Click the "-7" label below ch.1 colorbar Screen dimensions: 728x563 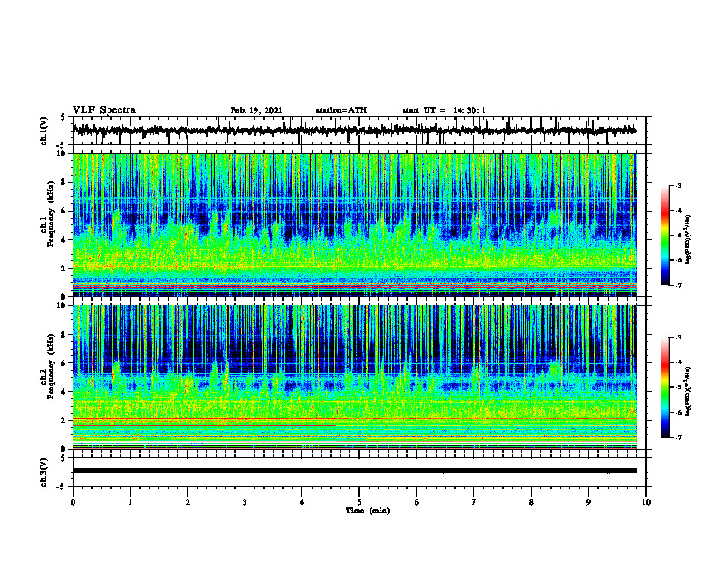tap(679, 285)
